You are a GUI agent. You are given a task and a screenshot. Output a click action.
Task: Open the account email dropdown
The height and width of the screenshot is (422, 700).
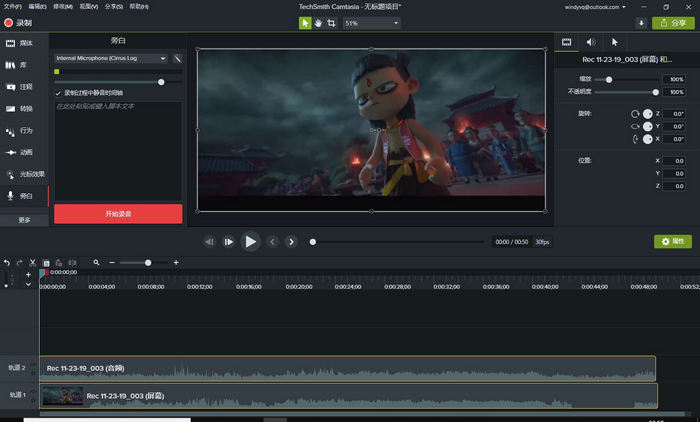(x=595, y=7)
